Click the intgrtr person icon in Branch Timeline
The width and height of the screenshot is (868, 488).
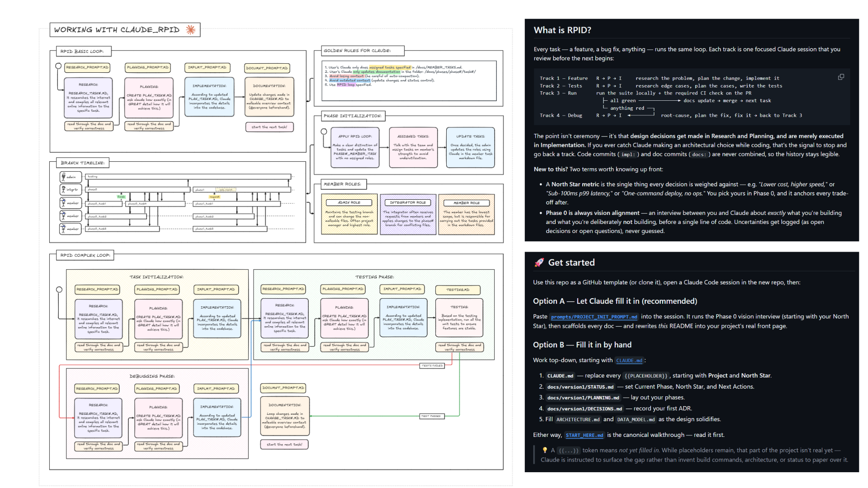coord(63,189)
